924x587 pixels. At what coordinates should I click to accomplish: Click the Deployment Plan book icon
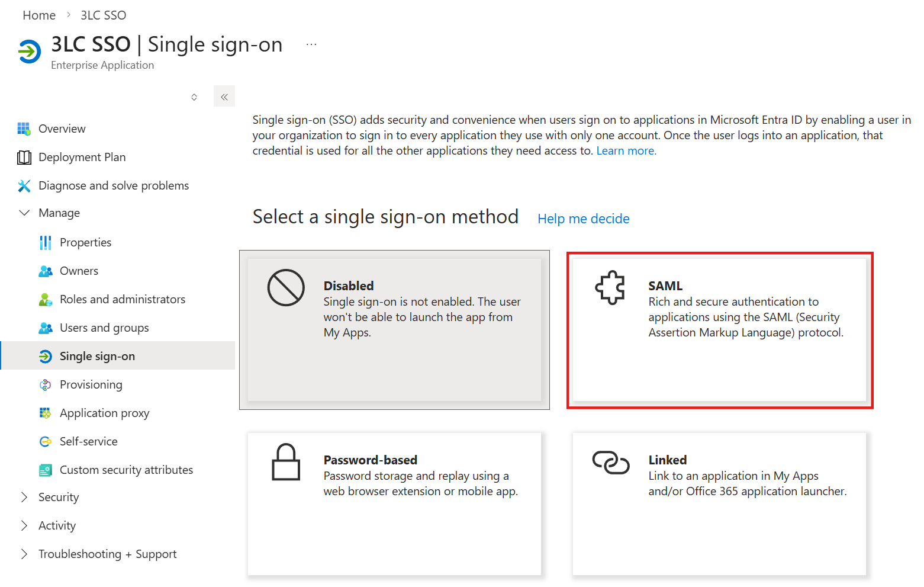click(x=24, y=157)
